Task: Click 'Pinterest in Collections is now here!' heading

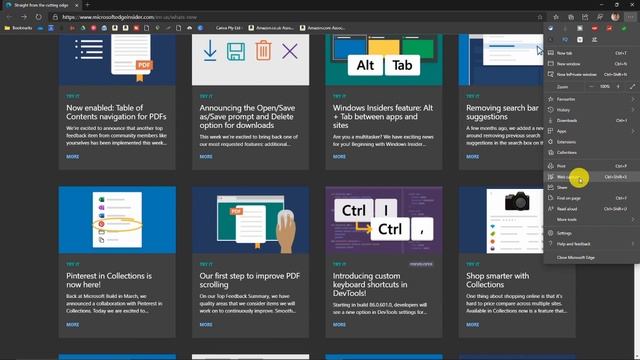Action: [109, 280]
